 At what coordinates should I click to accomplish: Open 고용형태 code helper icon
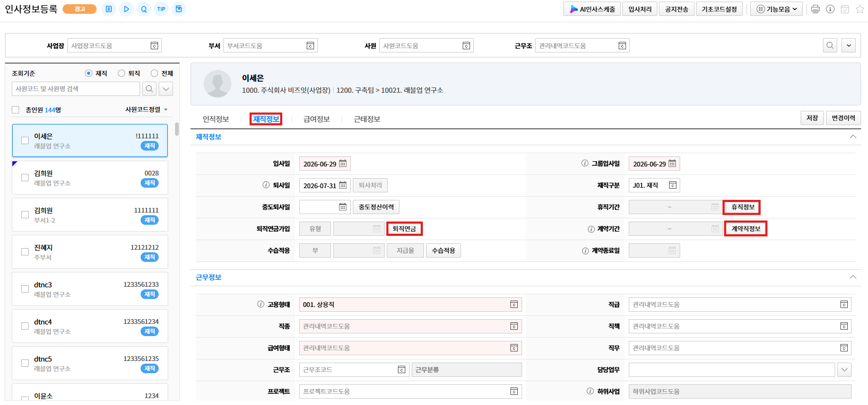pos(514,305)
